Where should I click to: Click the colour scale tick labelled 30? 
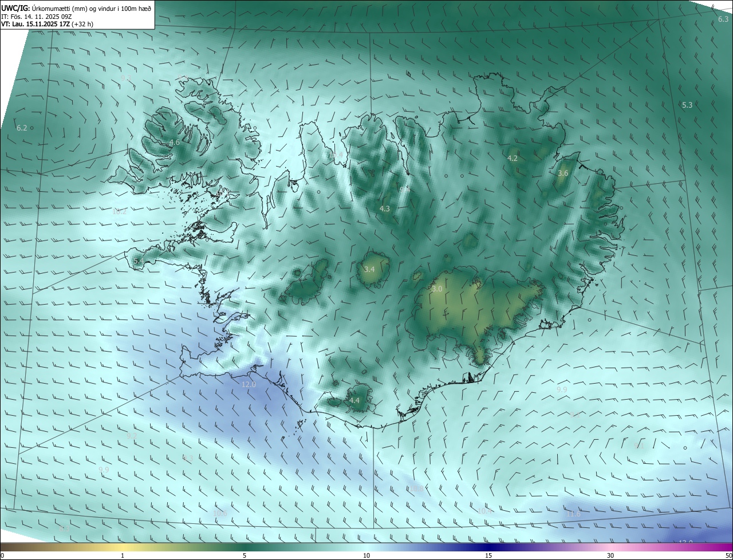click(x=610, y=555)
